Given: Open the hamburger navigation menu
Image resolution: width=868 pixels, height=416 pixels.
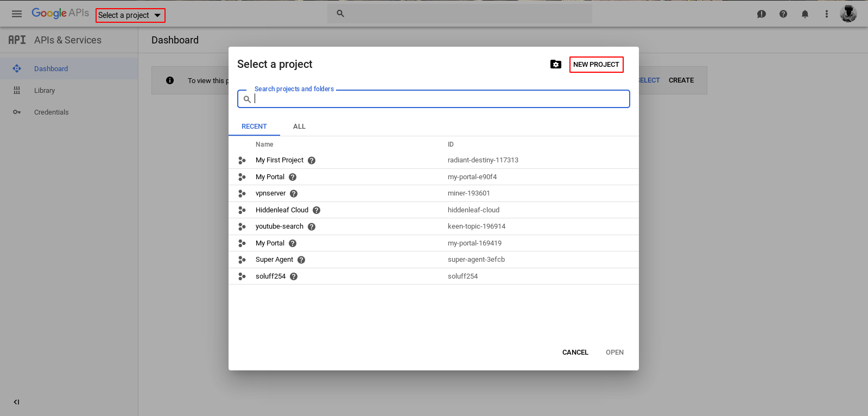Looking at the screenshot, I should click(17, 14).
